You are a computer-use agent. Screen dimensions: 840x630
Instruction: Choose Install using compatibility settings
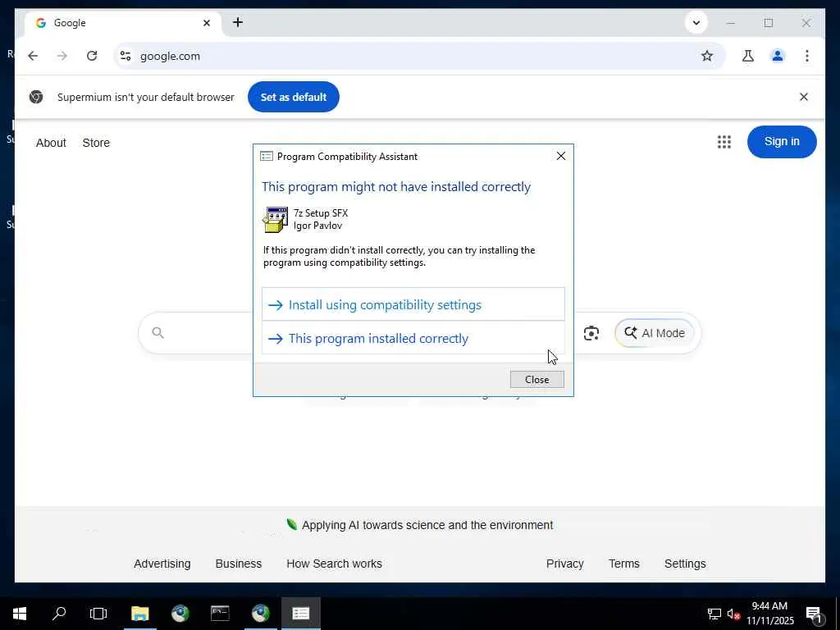pos(413,304)
